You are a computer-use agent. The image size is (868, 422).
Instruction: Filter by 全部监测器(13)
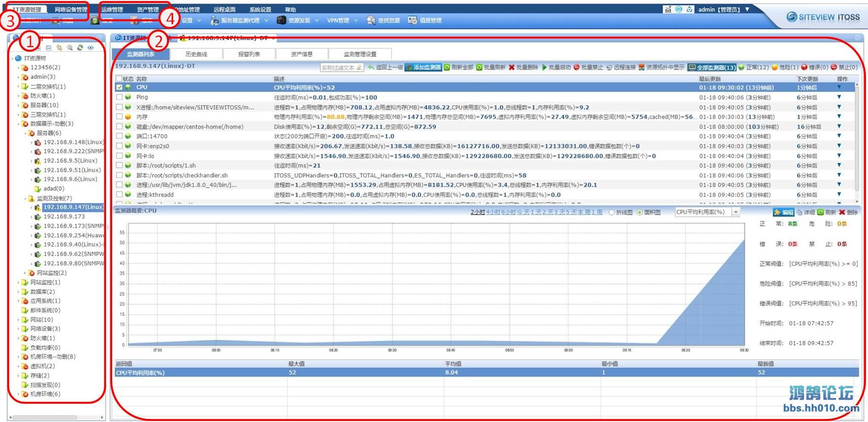point(712,67)
